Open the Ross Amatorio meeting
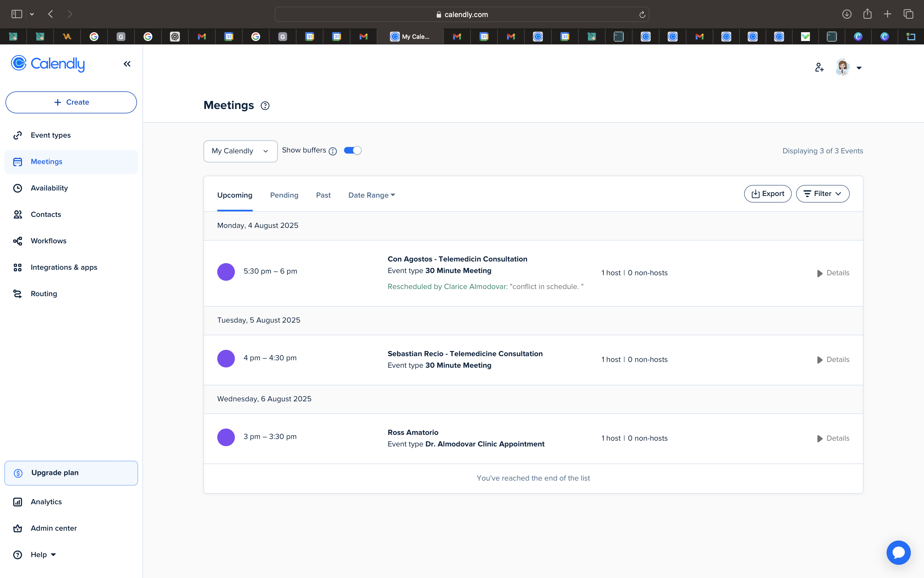 click(x=413, y=432)
